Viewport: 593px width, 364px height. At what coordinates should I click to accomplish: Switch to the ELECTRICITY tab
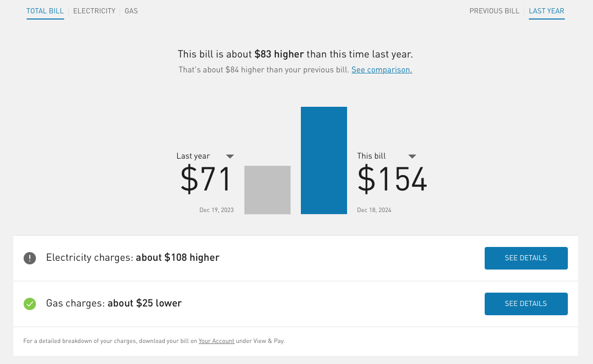tap(94, 11)
